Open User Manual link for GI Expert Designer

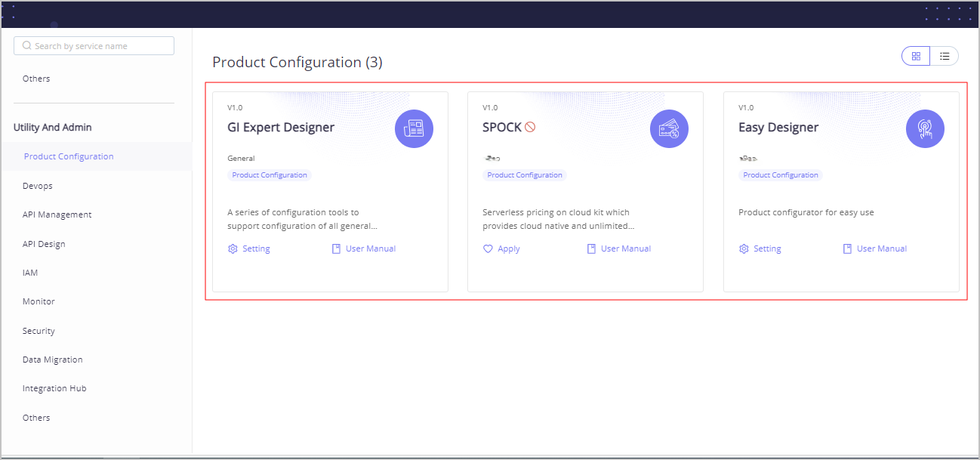point(371,249)
